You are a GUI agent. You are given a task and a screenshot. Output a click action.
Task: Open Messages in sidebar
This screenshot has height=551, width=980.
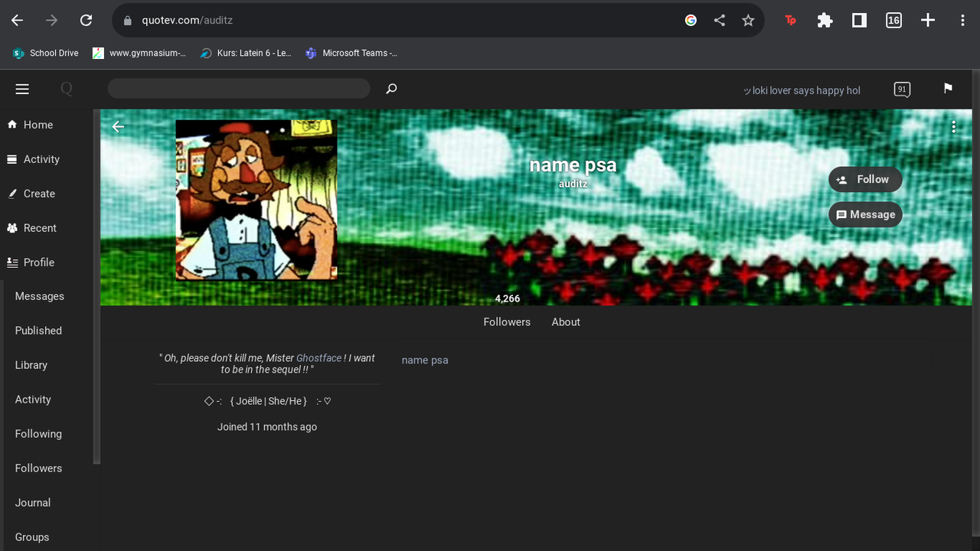[40, 296]
